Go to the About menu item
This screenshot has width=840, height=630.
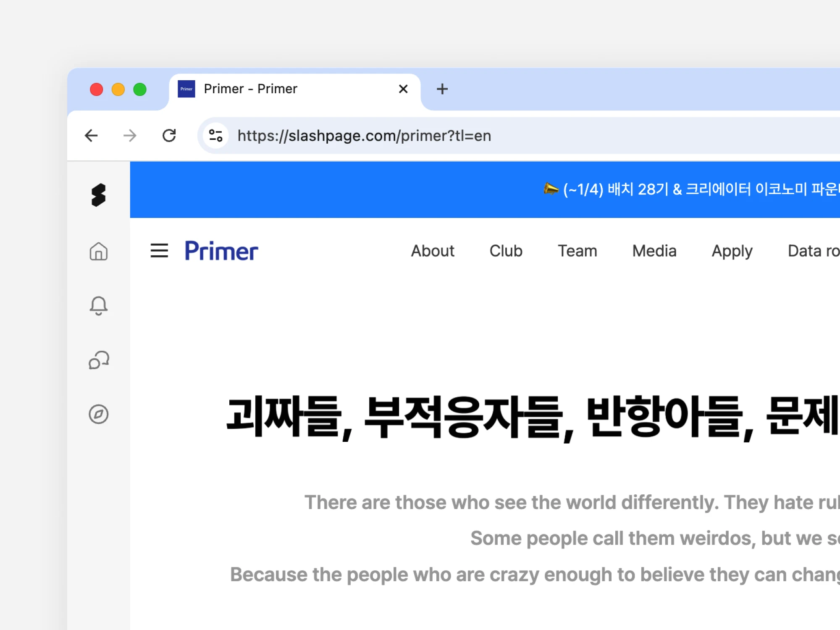pos(432,251)
